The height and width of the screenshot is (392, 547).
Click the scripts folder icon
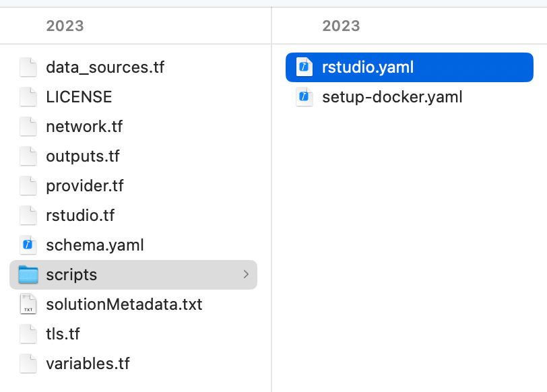coord(28,275)
